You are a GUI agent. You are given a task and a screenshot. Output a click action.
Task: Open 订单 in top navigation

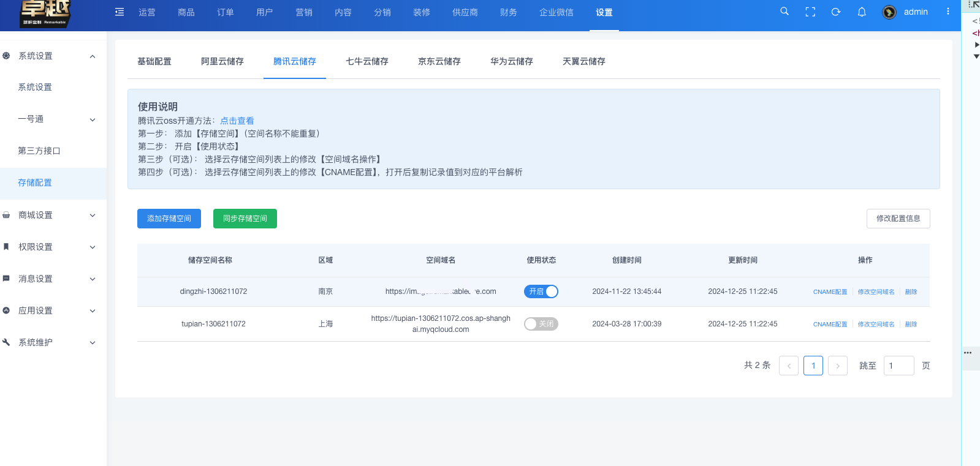[x=226, y=12]
